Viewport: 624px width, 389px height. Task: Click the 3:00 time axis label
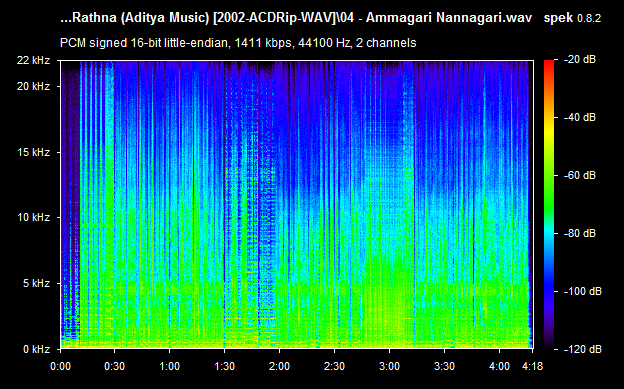click(x=389, y=366)
